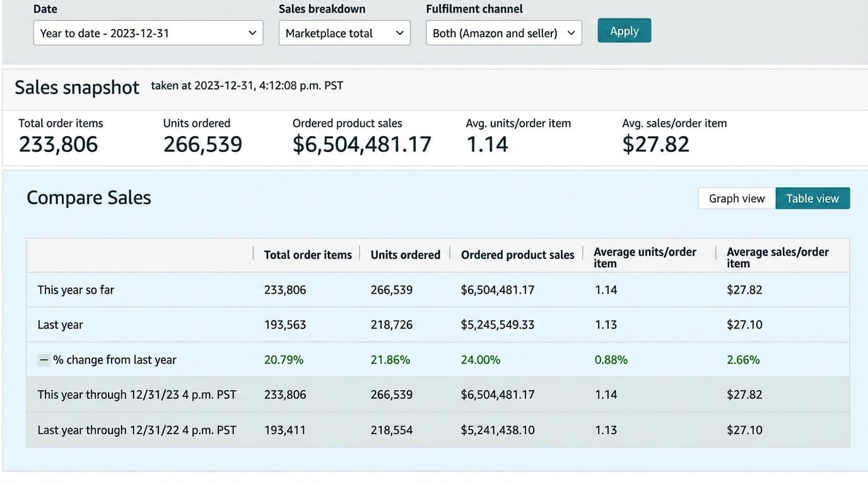Screen dimensions: 868x484
Task: Click the large $6,504,481.17 snapshot figure
Action: pyautogui.click(x=362, y=144)
